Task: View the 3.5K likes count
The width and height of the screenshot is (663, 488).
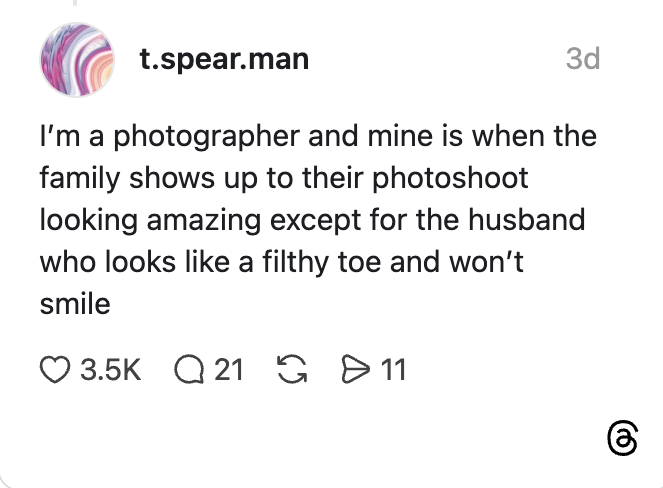Action: tap(109, 371)
